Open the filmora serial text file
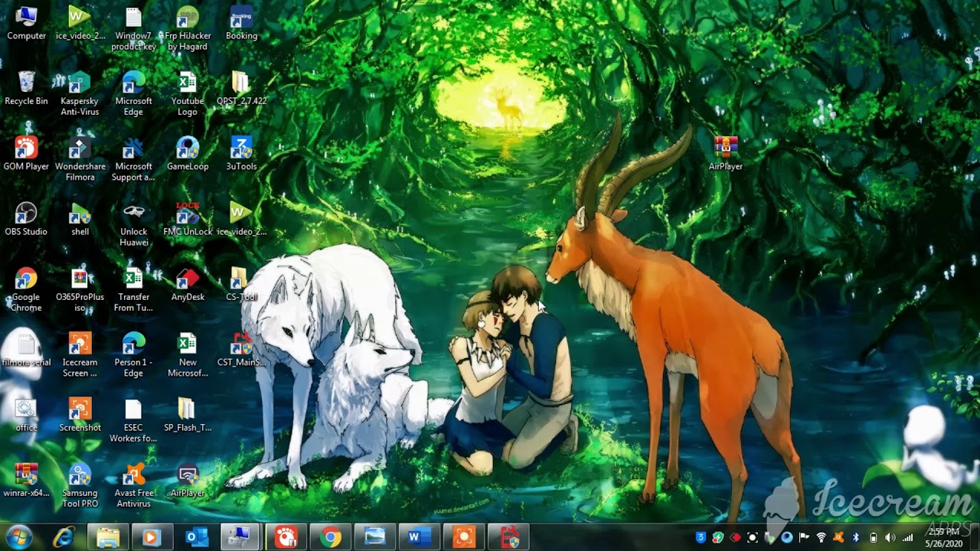The image size is (980, 551). (x=26, y=349)
